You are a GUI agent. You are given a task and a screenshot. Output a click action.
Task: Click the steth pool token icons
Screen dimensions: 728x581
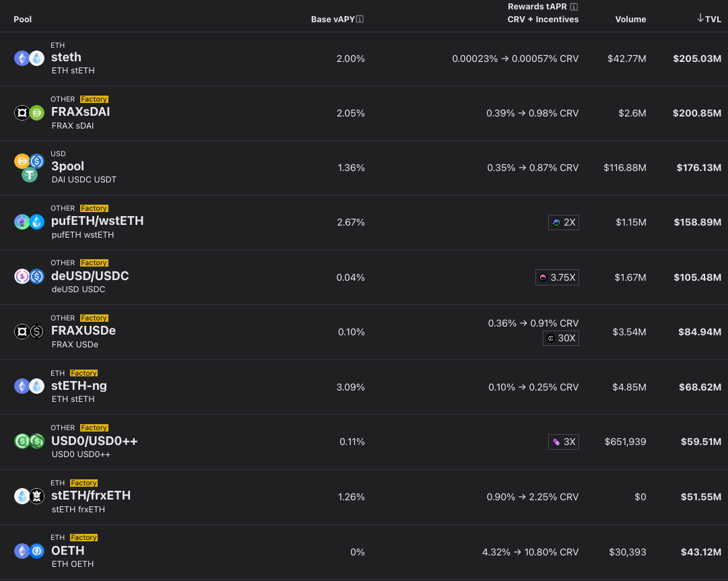(x=29, y=58)
